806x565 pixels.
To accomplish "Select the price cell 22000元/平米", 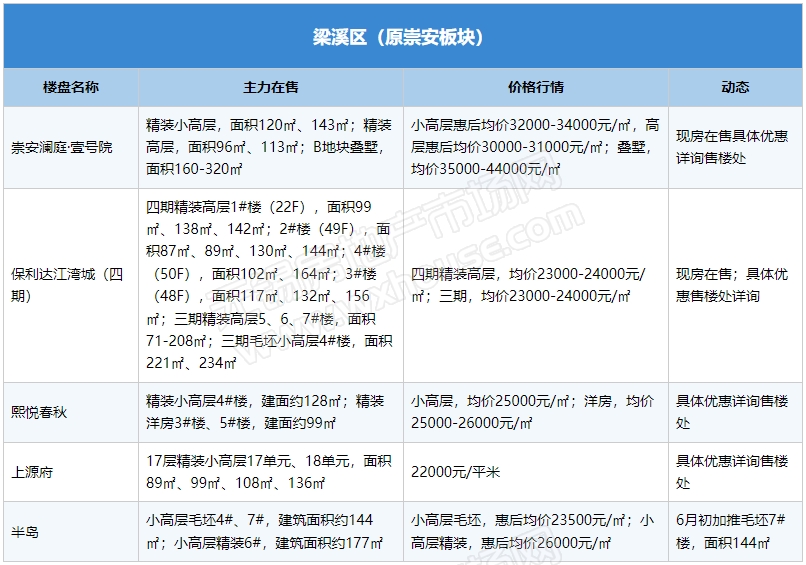I will (536, 472).
